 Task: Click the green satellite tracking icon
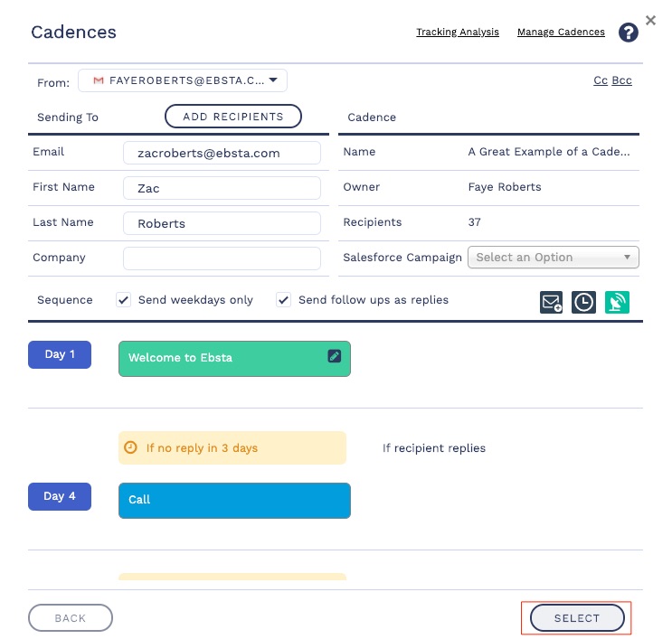618,303
